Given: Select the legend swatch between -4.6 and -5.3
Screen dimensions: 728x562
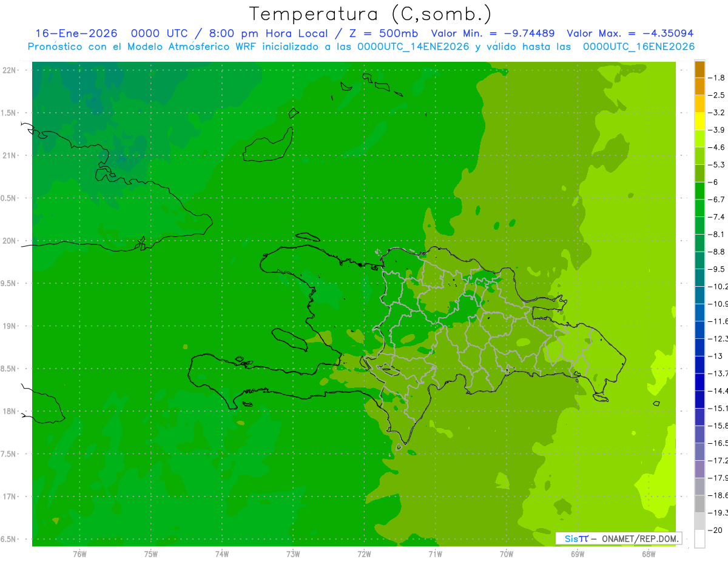Looking at the screenshot, I should 699,156.
